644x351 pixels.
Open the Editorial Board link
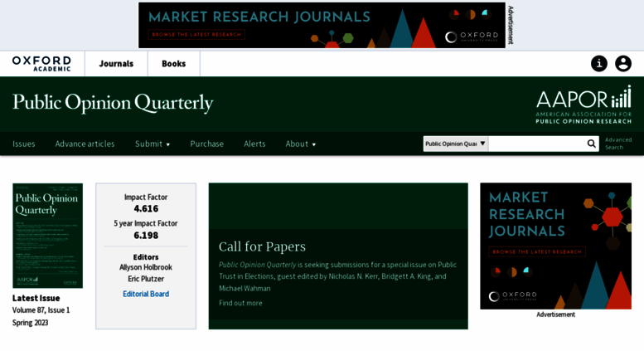(x=146, y=294)
